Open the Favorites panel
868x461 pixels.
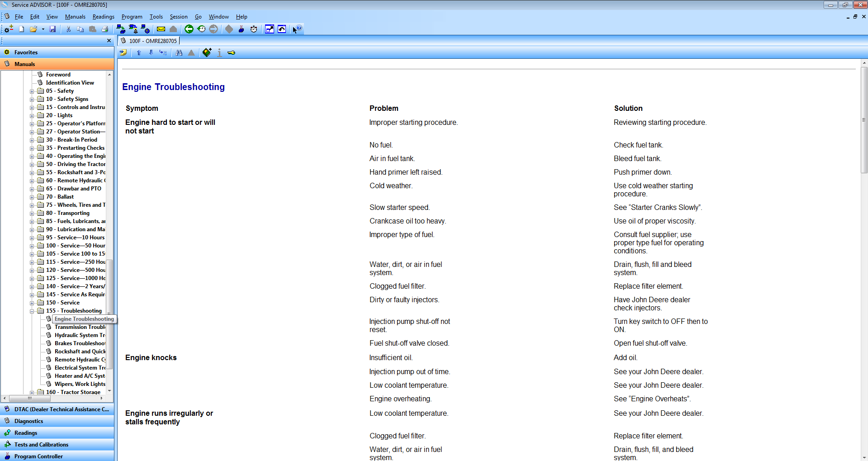(57, 52)
